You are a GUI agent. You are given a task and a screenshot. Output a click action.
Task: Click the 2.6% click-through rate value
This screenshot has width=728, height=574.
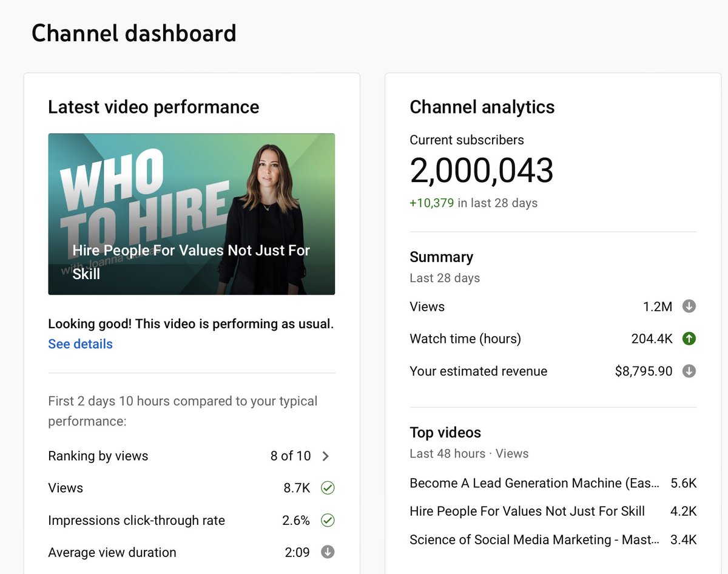click(297, 520)
